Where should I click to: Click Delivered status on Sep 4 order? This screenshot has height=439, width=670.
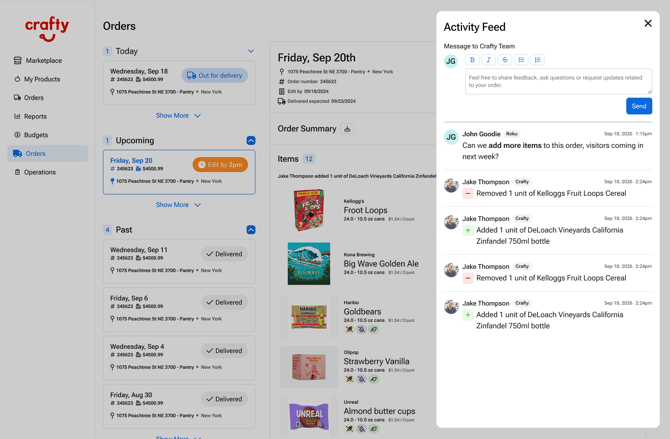224,351
